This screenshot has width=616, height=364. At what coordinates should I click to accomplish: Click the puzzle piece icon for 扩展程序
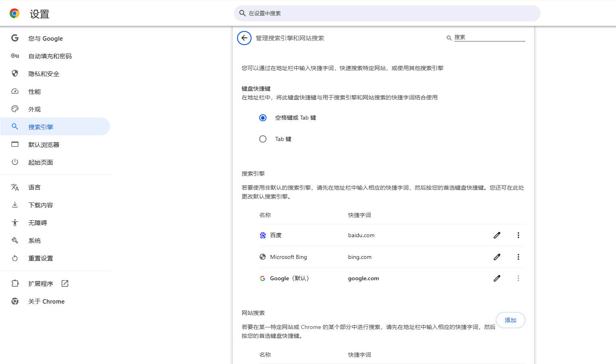tap(15, 283)
